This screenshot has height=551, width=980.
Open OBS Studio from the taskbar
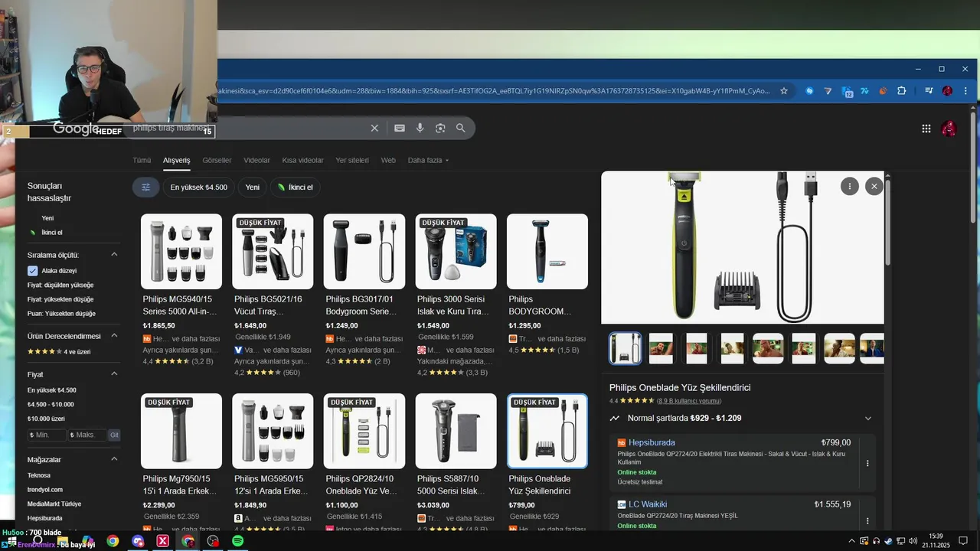point(213,541)
